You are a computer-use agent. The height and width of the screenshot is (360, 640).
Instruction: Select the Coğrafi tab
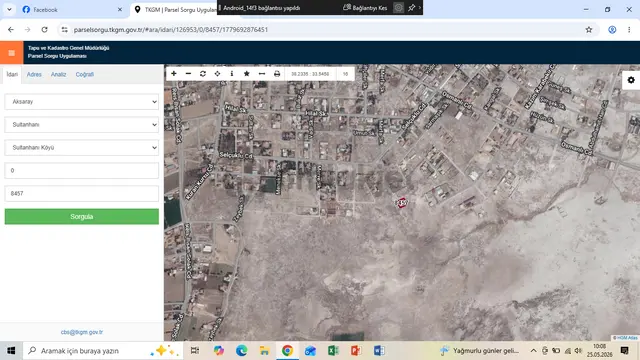[x=85, y=74]
